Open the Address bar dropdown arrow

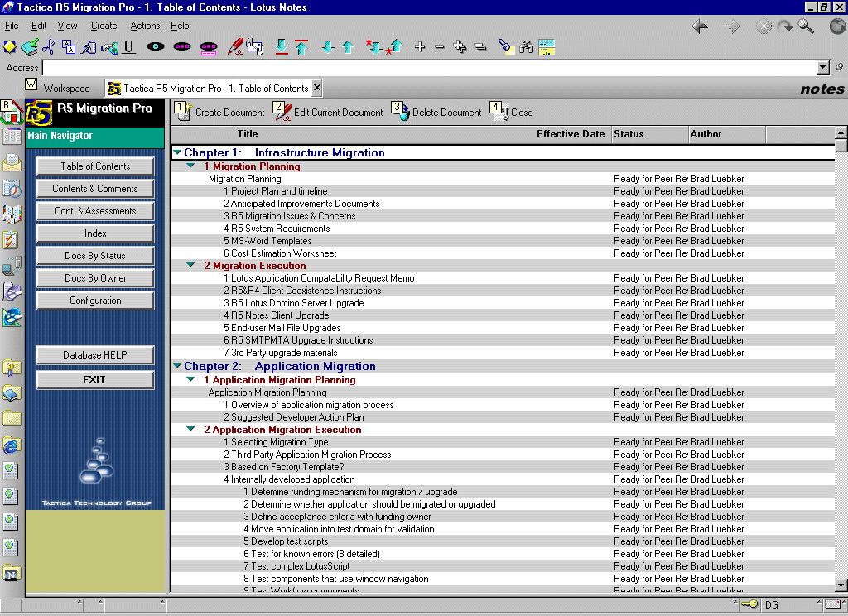pyautogui.click(x=823, y=68)
